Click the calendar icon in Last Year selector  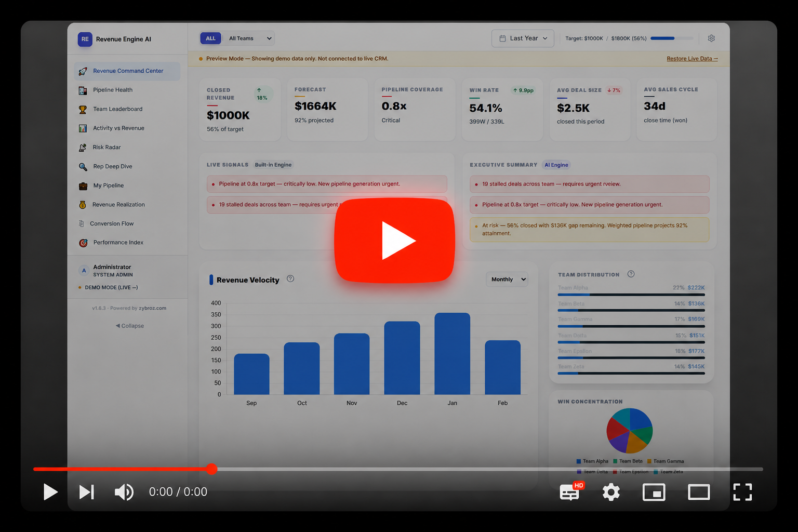pos(502,38)
